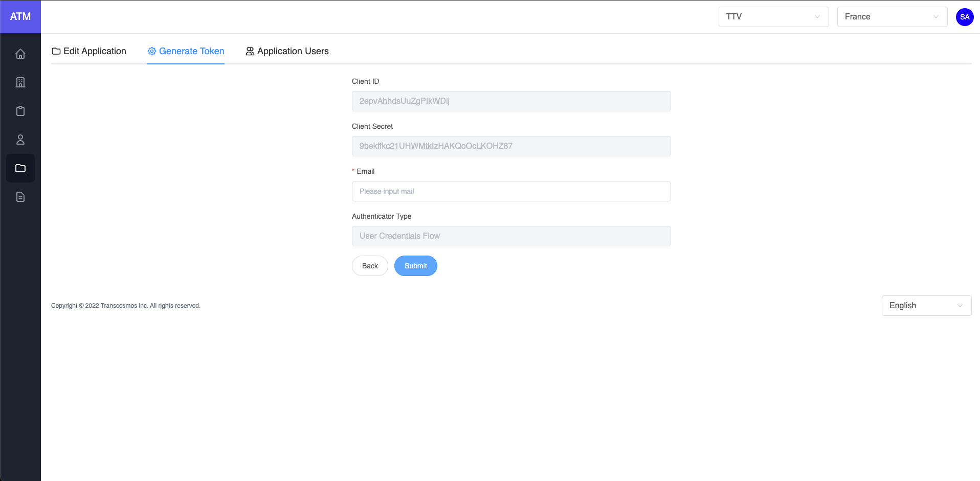Select the Generate Token tab

(186, 51)
